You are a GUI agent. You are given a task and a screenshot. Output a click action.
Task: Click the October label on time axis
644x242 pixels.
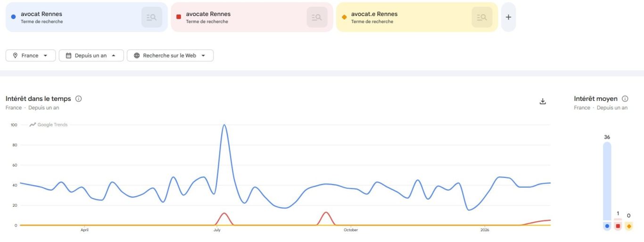351,230
